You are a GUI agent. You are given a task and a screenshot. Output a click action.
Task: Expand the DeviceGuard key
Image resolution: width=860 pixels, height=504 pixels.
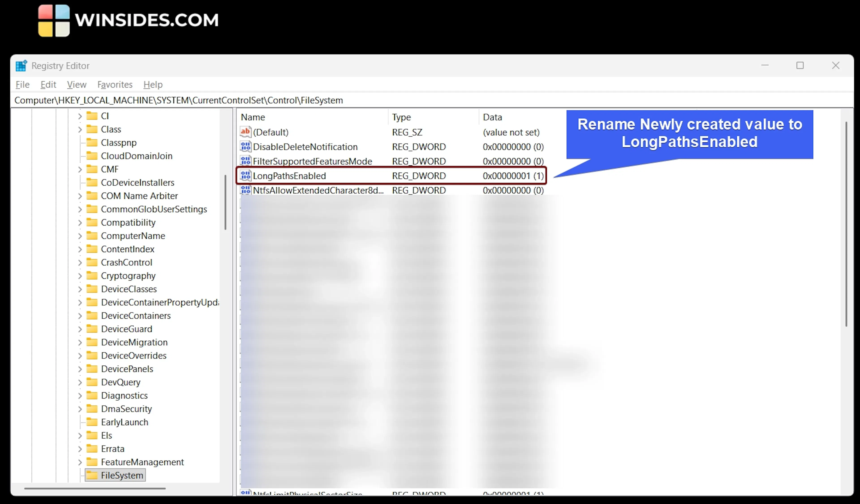point(80,329)
